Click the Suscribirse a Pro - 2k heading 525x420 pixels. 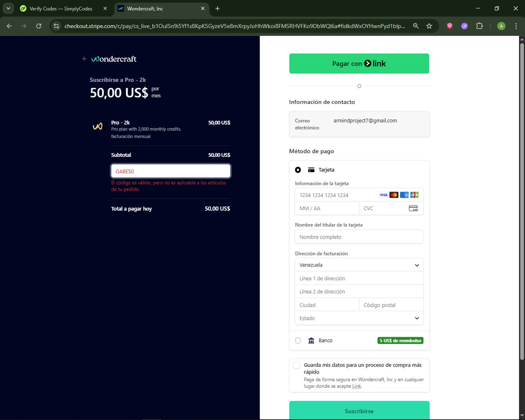[118, 80]
